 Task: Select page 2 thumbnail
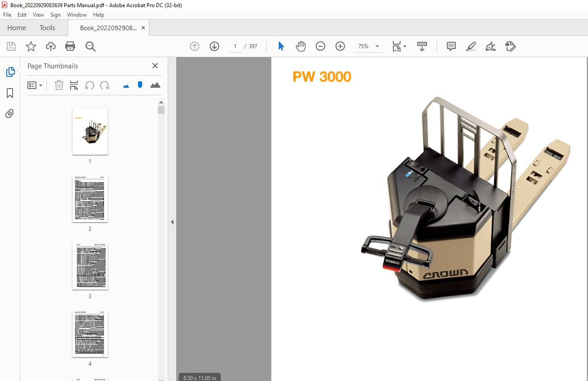tap(90, 199)
